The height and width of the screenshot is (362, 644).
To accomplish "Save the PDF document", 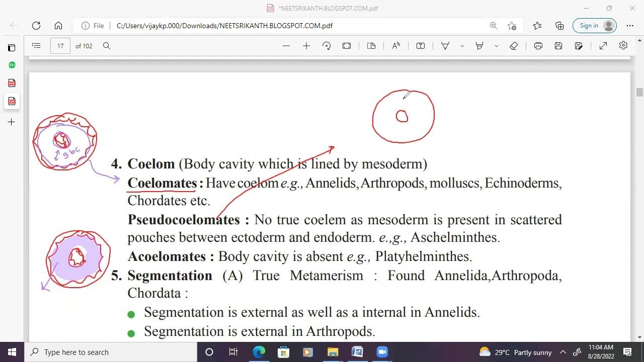I will point(558,46).
